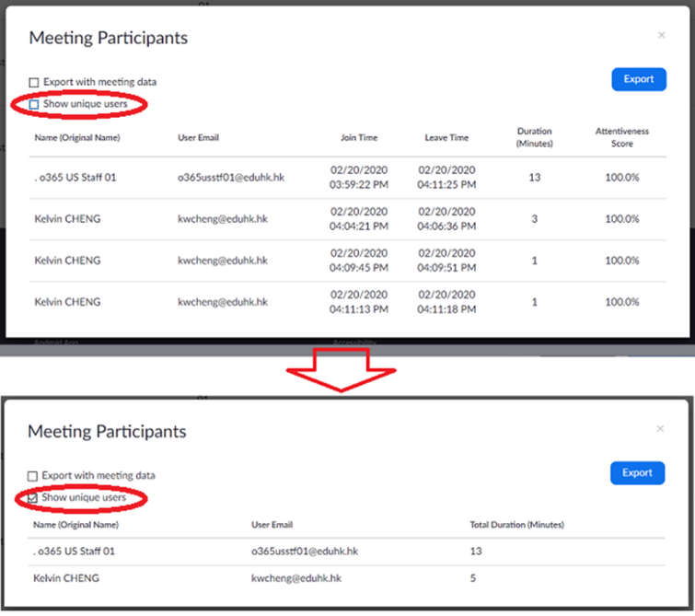This screenshot has height=616, width=695.
Task: Click 'Attentiveness Score' column header
Action: click(x=622, y=137)
